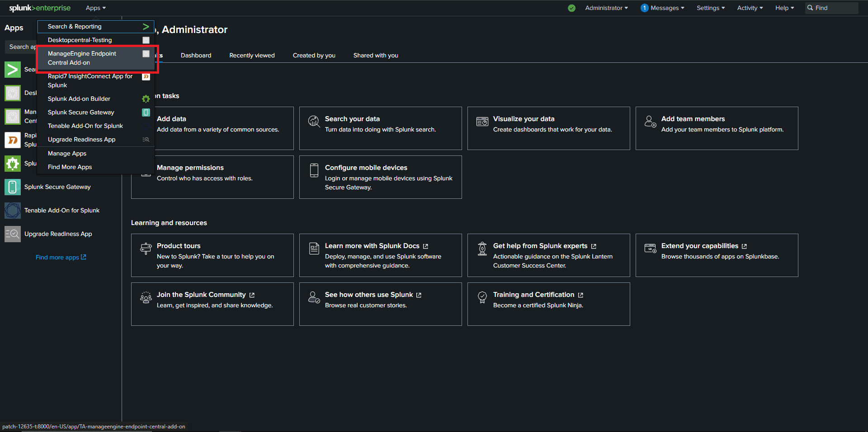Click the Search & Reporting green arrow icon
868x432 pixels.
pos(146,27)
